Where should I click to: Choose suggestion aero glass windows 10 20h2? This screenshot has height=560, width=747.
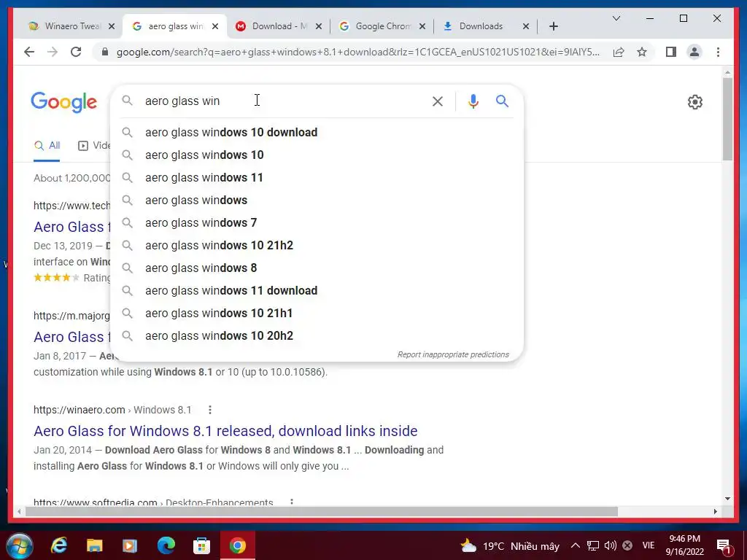coord(317,335)
